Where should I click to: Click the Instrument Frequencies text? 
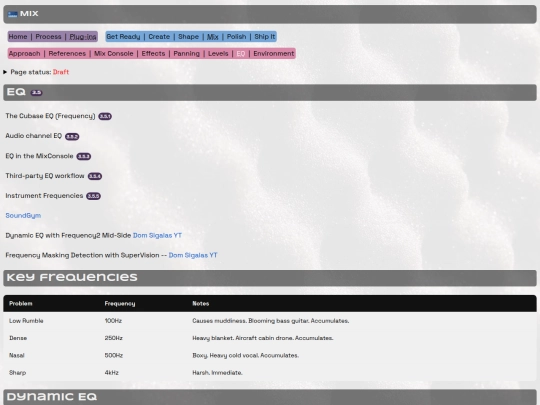[x=44, y=196]
